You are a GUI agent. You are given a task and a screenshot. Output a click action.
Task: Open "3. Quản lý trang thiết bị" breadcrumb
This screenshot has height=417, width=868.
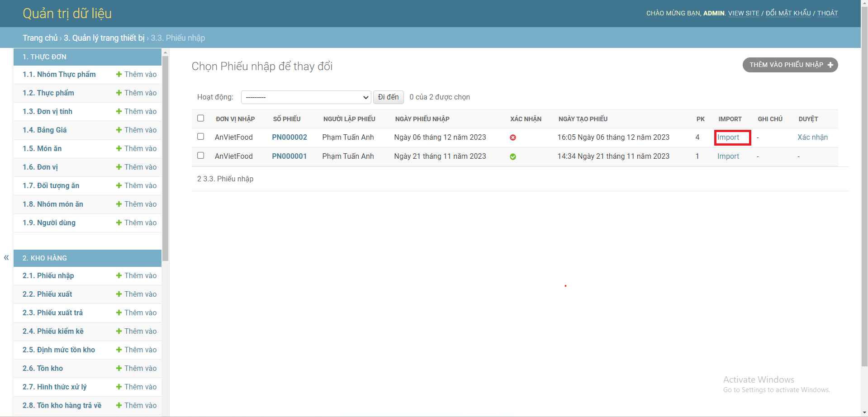click(104, 38)
